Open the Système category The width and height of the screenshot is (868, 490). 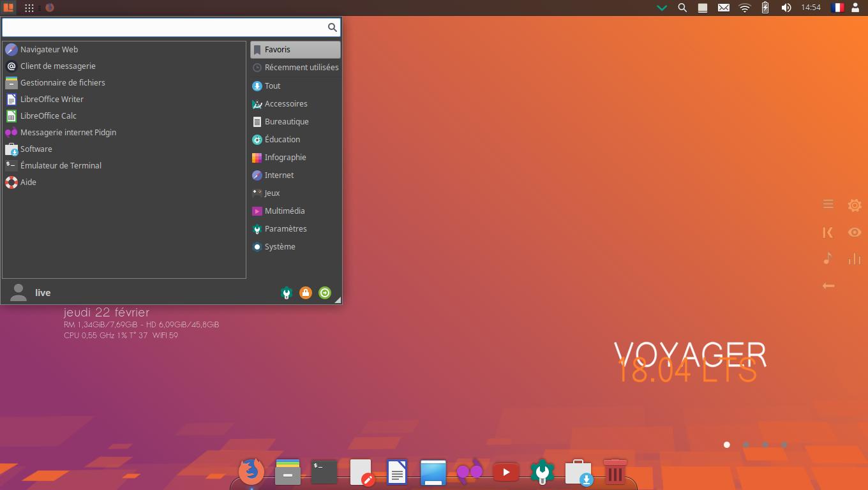pos(295,246)
